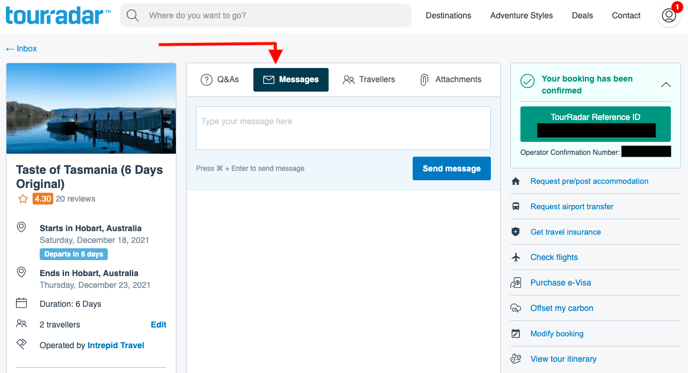Click the map icon for tour itinerary

(516, 359)
